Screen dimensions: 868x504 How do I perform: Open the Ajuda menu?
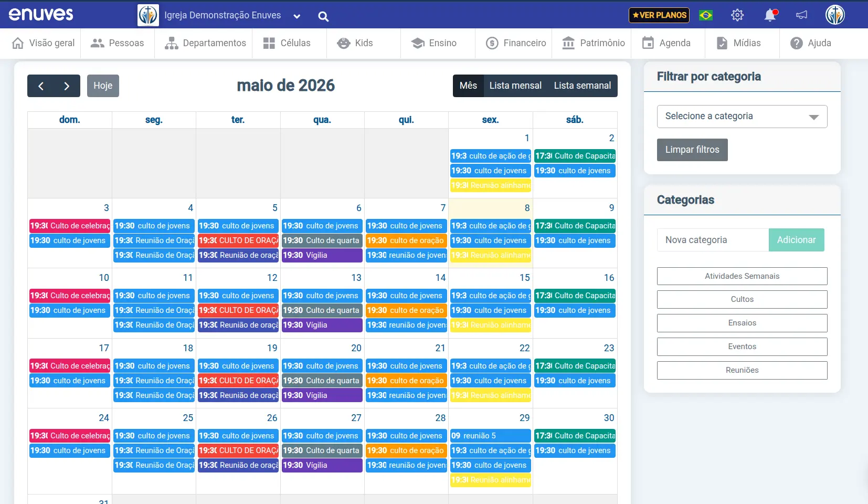tap(811, 43)
